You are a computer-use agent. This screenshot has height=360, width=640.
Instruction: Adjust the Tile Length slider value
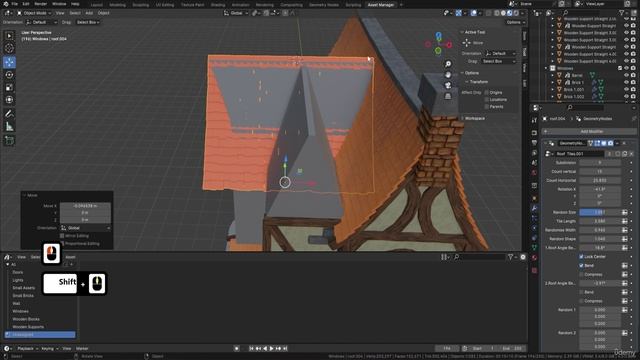(600, 221)
